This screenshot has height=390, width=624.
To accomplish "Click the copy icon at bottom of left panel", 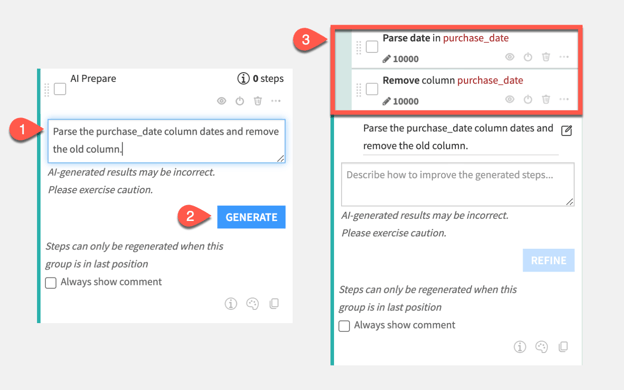I will [x=274, y=304].
